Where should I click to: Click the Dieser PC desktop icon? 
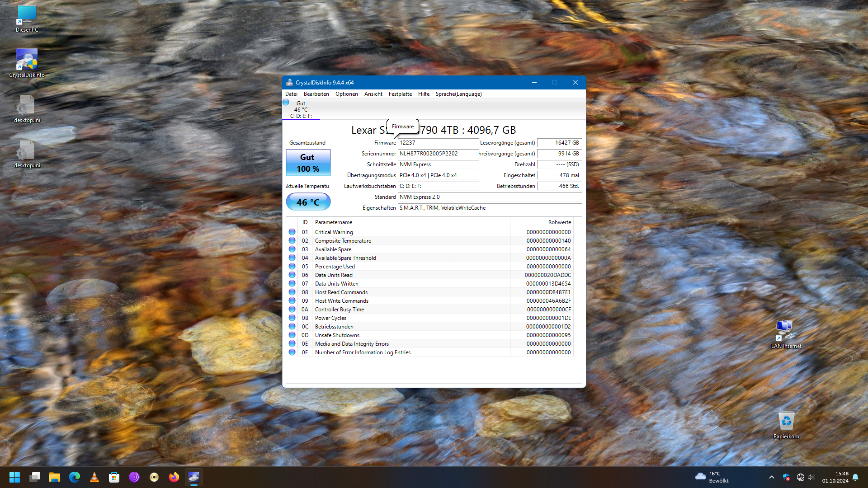[27, 15]
